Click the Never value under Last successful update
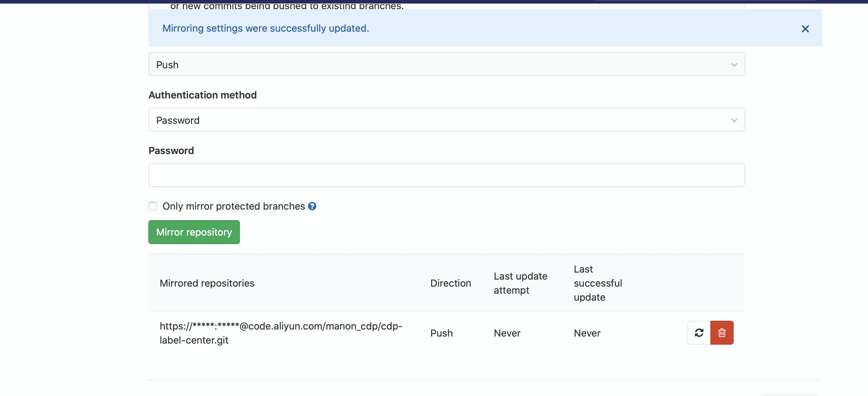 pos(587,333)
